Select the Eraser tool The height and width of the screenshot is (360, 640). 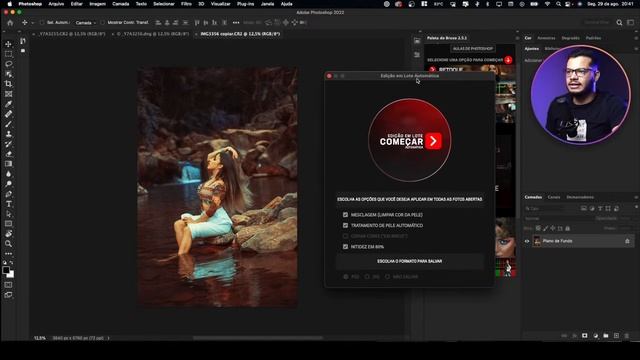coord(8,154)
